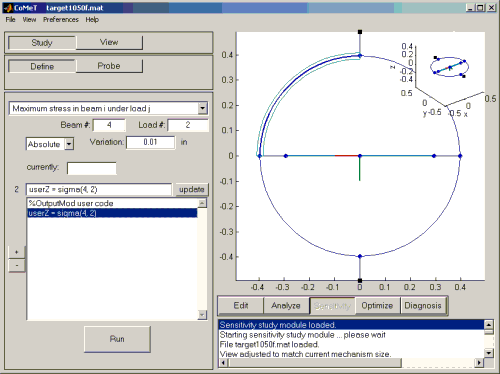Image resolution: width=500 pixels, height=374 pixels.
Task: Select the 'View adjusted to match' log line
Action: (351, 354)
